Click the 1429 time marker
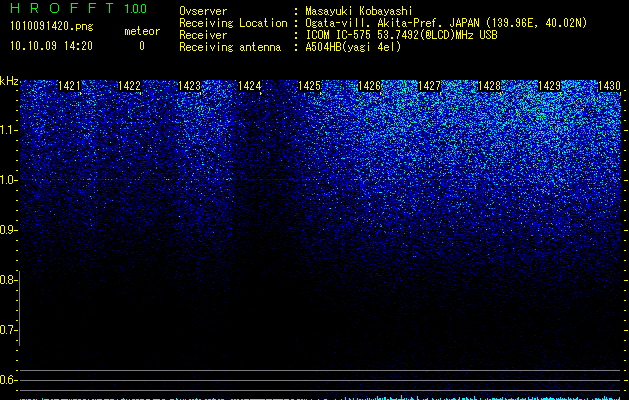The height and width of the screenshot is (400, 629). click(x=549, y=85)
